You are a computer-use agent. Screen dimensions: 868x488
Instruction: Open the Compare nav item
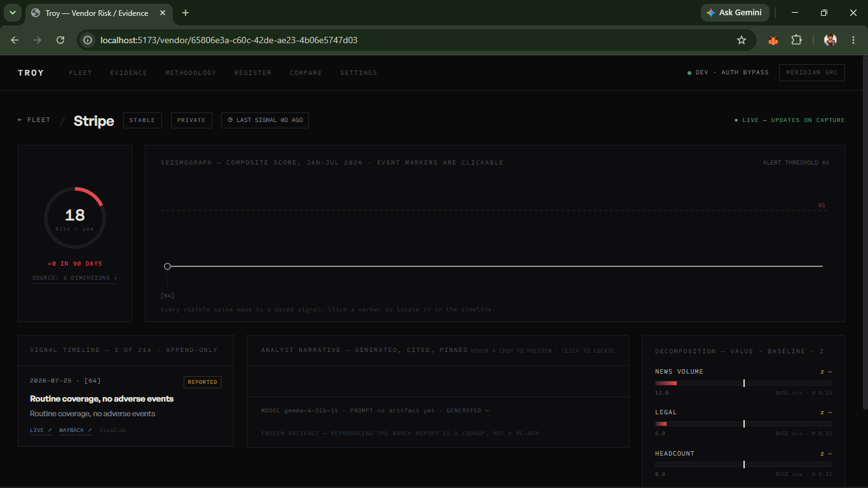click(306, 73)
